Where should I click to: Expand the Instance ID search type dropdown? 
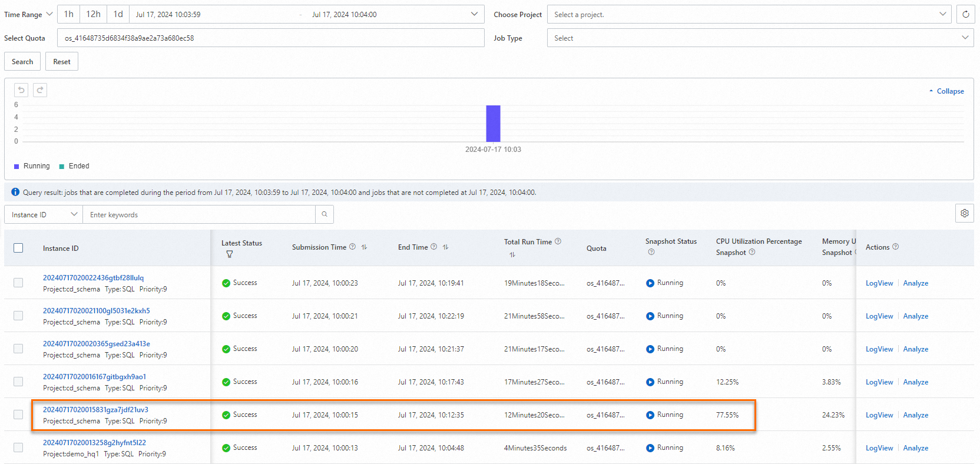(x=44, y=214)
